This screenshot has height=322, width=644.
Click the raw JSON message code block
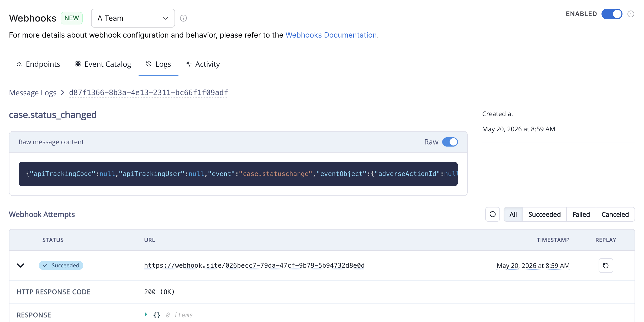pyautogui.click(x=238, y=174)
